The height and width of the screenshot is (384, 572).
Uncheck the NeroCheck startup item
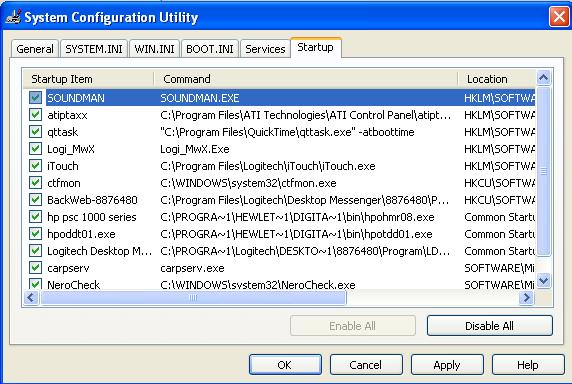35,284
